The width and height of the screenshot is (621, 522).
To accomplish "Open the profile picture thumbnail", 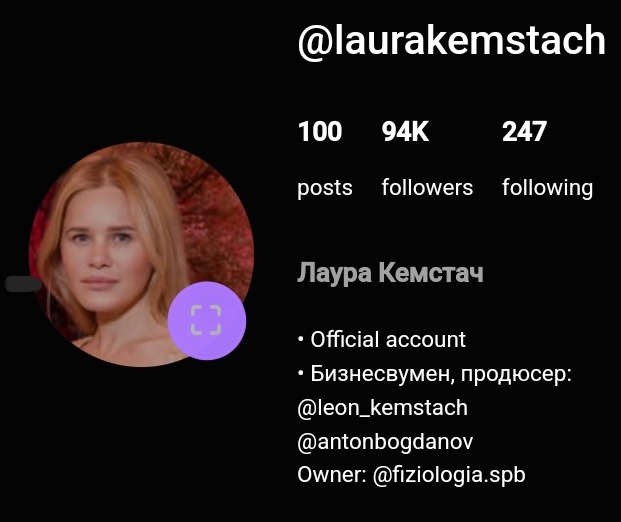I will point(141,254).
